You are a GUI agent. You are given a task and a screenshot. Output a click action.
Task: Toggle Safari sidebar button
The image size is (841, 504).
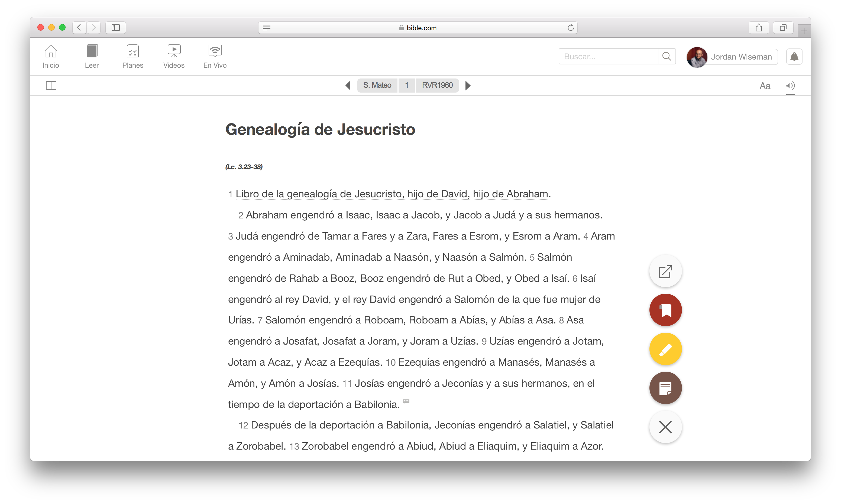[x=116, y=28]
